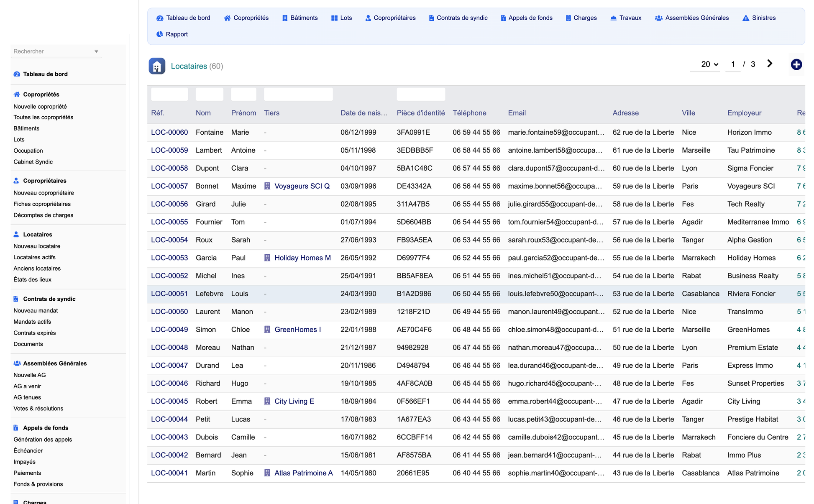Sort by Ville column header
Viewport: 814px width, 504px height.
(x=689, y=113)
